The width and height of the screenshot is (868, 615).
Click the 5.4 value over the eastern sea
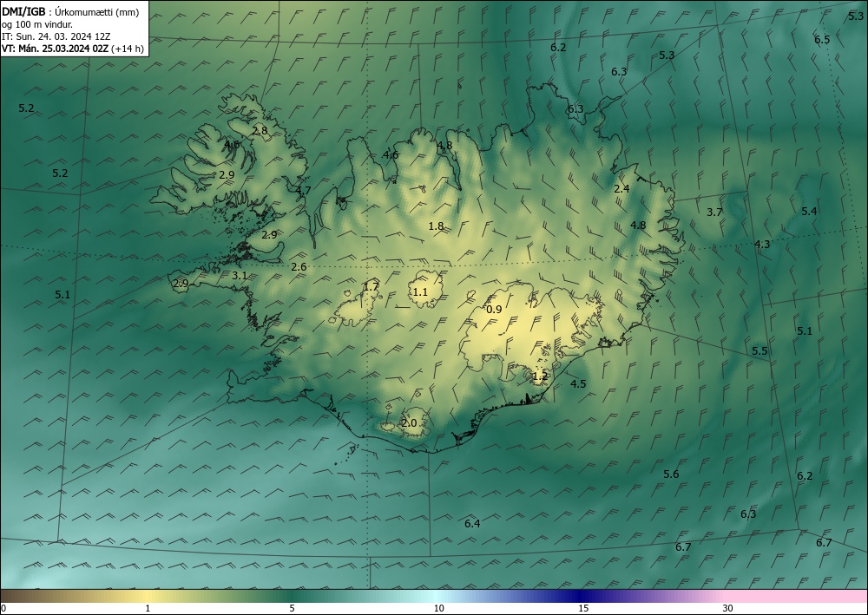coord(809,212)
